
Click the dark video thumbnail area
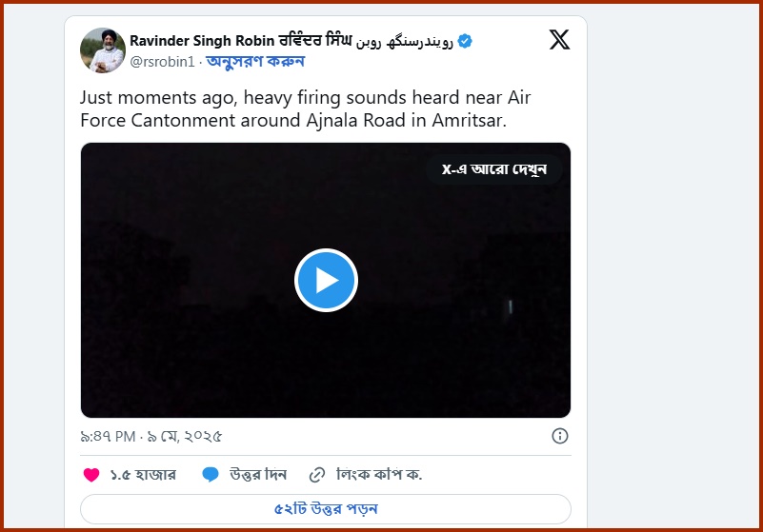click(x=326, y=280)
